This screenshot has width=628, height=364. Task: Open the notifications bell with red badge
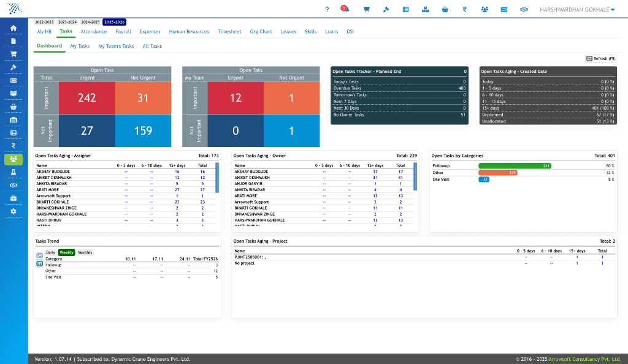coord(344,9)
